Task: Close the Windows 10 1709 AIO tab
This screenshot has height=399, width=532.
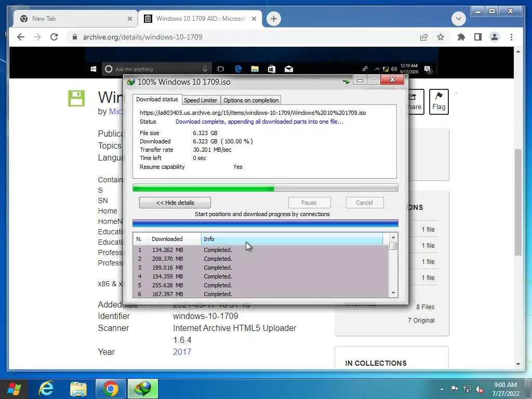Action: 254,19
